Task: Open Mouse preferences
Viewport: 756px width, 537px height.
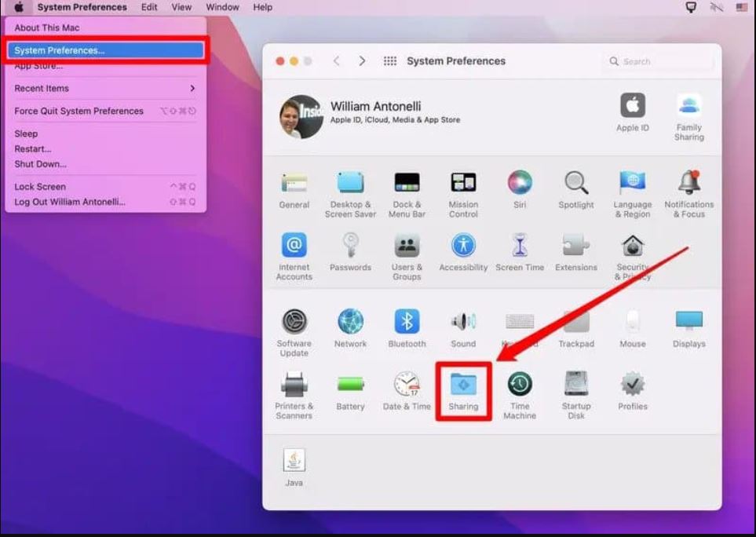Action: tap(633, 329)
